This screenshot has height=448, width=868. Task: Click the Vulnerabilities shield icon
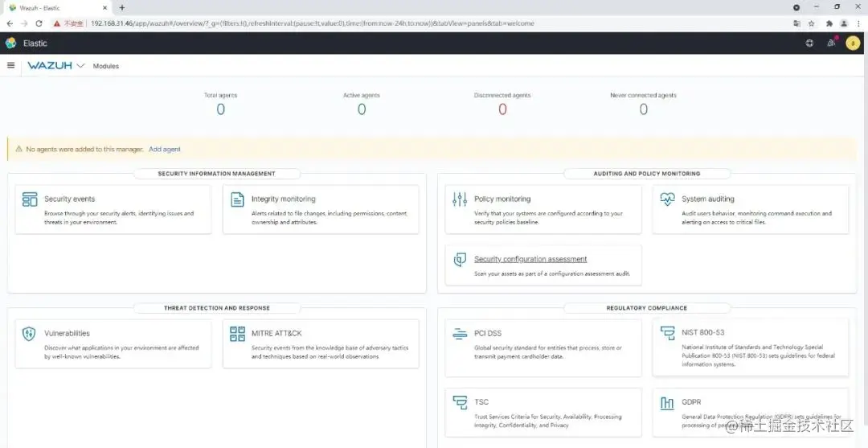point(29,333)
